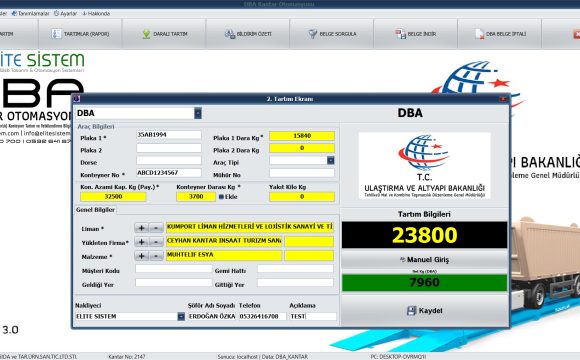Click the Gemi Hattı input field
Viewport: 580px width, 360px height.
(x=295, y=269)
